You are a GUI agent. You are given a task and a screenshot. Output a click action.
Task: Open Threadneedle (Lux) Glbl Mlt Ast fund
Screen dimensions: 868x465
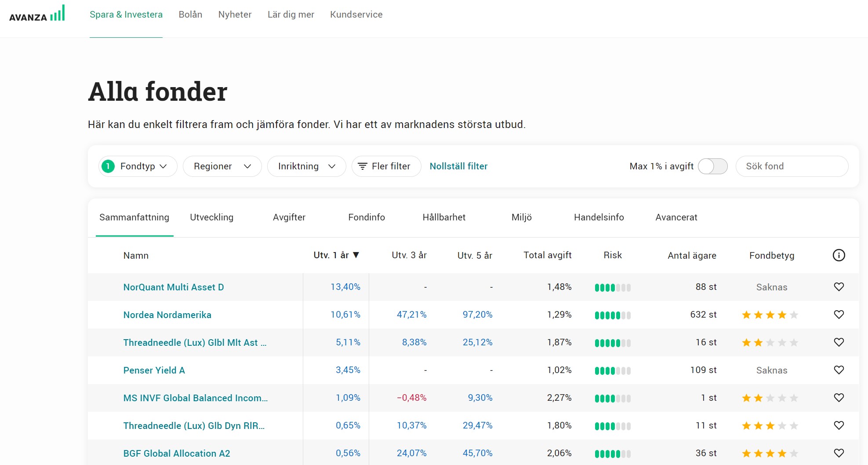(x=195, y=343)
